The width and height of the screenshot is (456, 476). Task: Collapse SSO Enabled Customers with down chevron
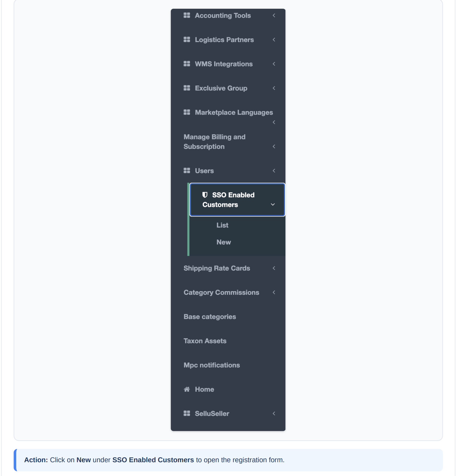(x=273, y=204)
